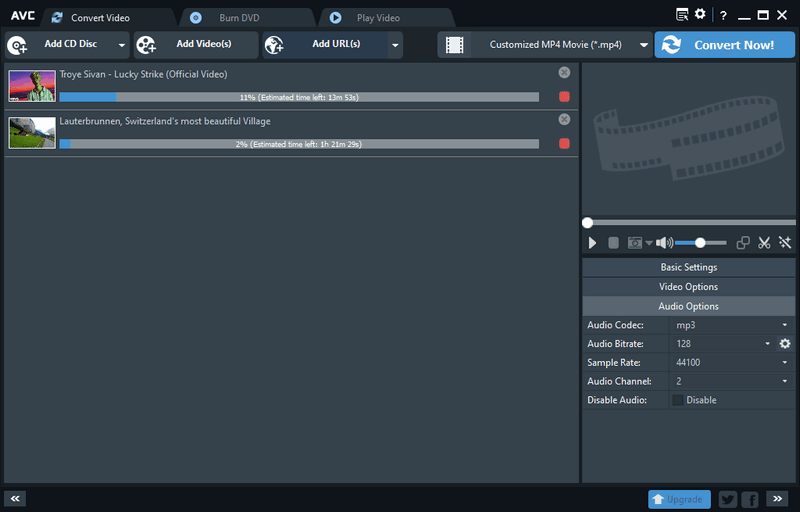Click the Convert Now! button
The height and width of the screenshot is (512, 800).
click(724, 45)
